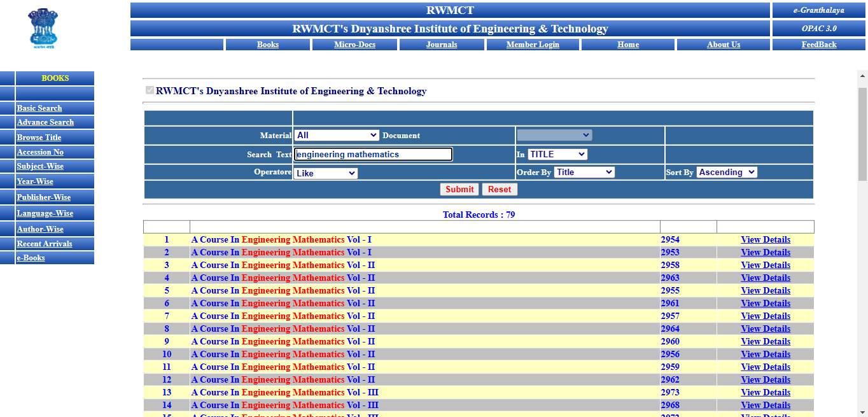This screenshot has width=868, height=417.
Task: Open Browse Title in the sidebar
Action: 39,138
